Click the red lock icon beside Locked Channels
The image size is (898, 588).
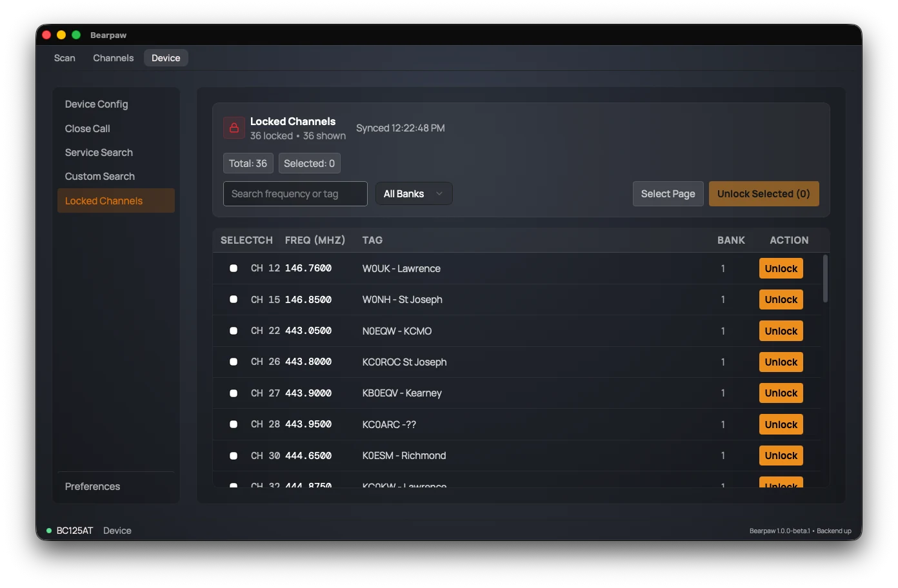click(x=234, y=128)
